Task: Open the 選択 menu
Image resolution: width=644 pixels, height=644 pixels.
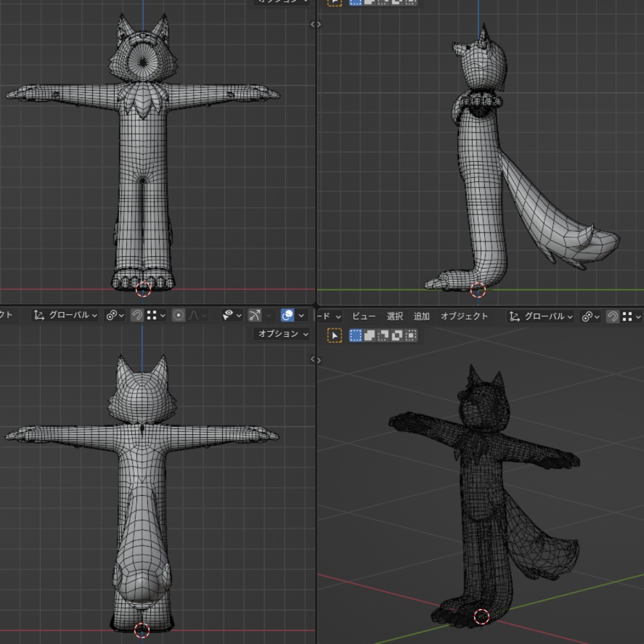Action: (395, 316)
